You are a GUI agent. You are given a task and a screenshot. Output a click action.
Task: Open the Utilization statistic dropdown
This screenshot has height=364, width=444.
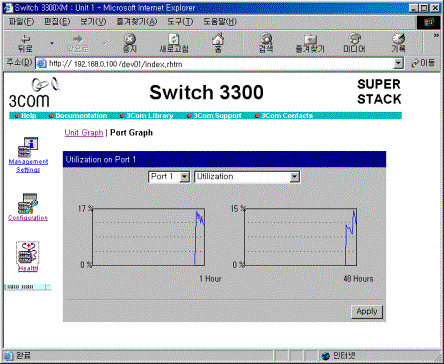pos(247,177)
